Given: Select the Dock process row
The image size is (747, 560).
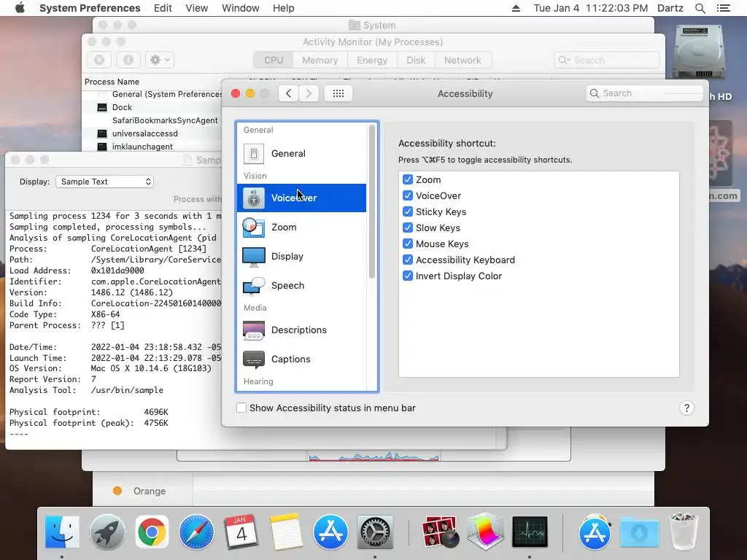Looking at the screenshot, I should 152,107.
